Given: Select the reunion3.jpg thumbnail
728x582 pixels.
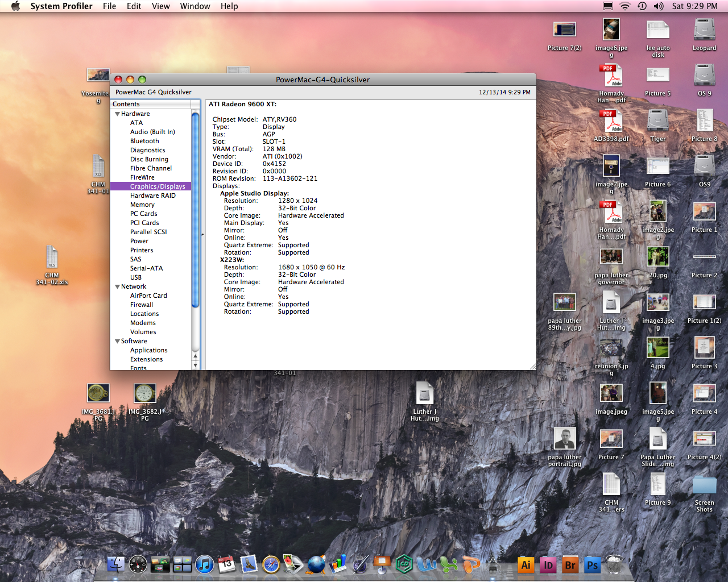Looking at the screenshot, I should pos(611,348).
